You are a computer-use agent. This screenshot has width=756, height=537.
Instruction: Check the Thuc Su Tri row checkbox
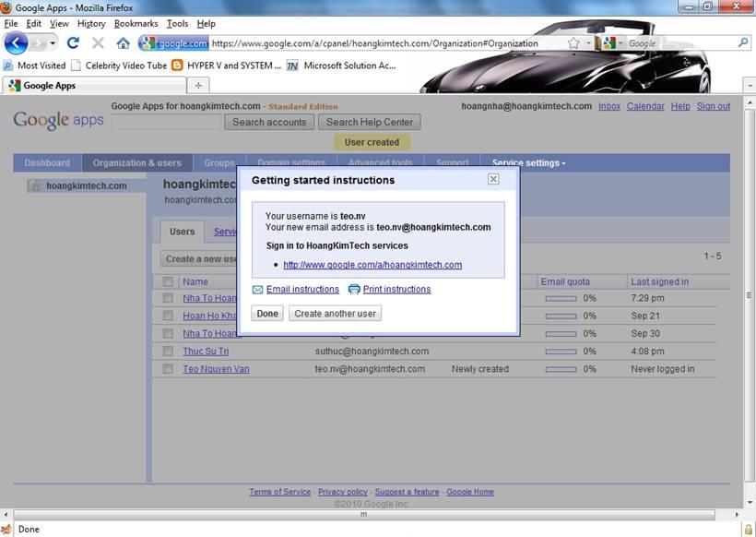[x=168, y=351]
